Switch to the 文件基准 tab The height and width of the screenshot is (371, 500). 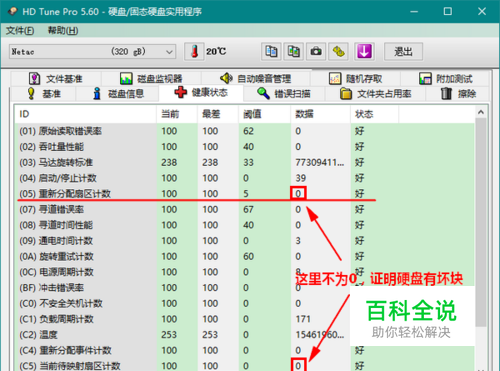point(56,79)
